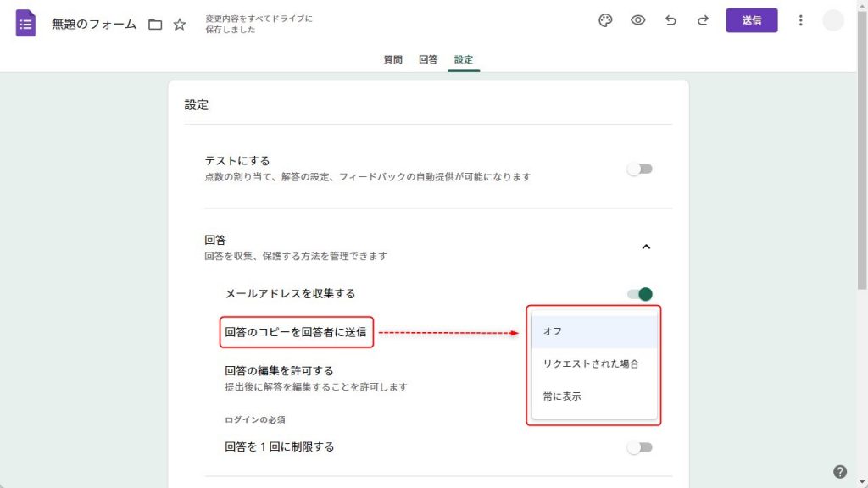
Task: Switch to the 質問 tab
Action: (x=393, y=60)
